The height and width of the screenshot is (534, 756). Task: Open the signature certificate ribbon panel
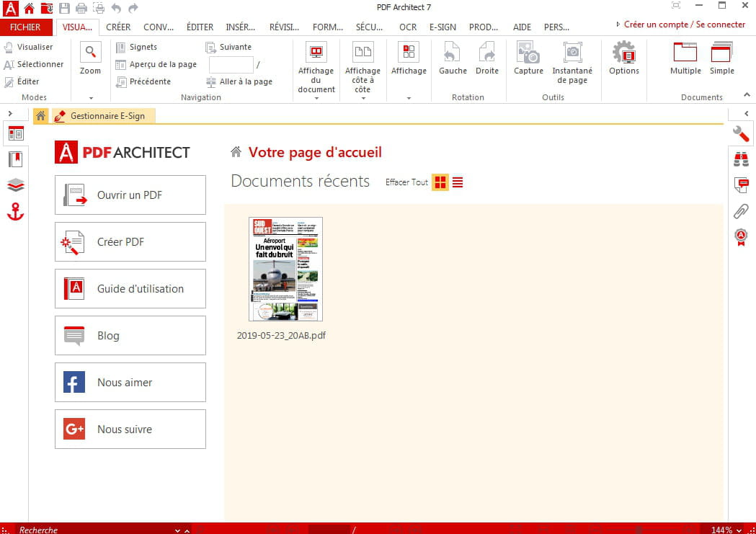pos(741,237)
